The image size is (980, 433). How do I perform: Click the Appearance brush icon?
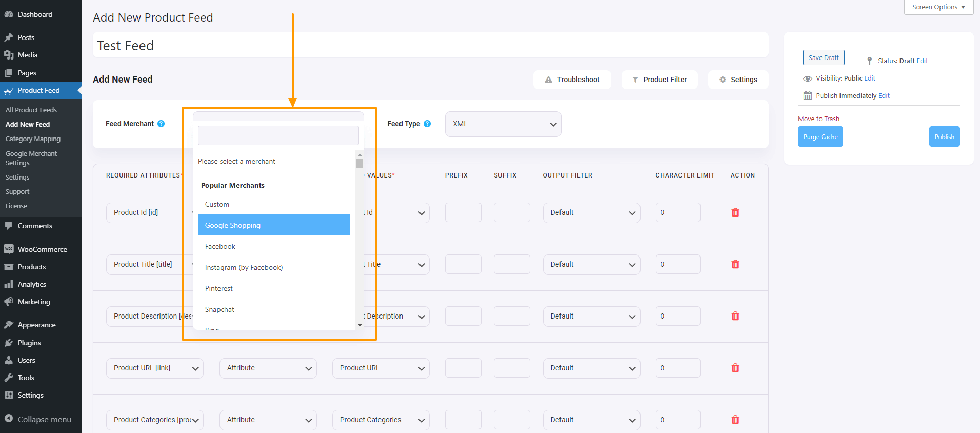pos(9,325)
